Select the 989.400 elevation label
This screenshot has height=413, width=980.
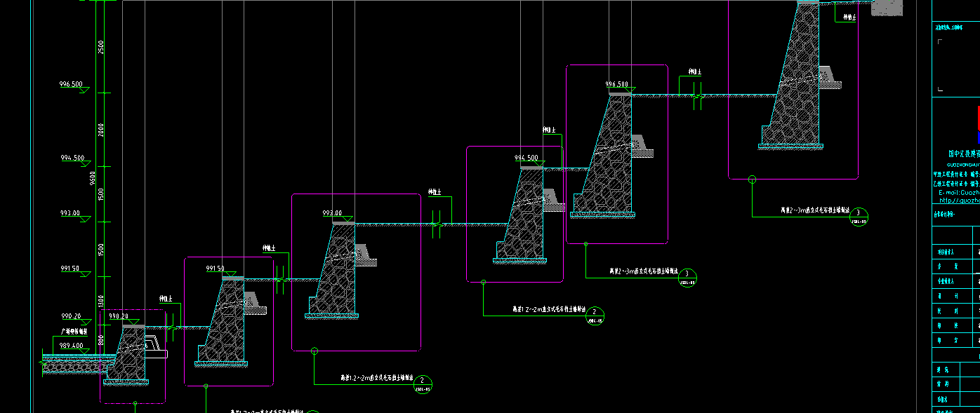(x=72, y=346)
